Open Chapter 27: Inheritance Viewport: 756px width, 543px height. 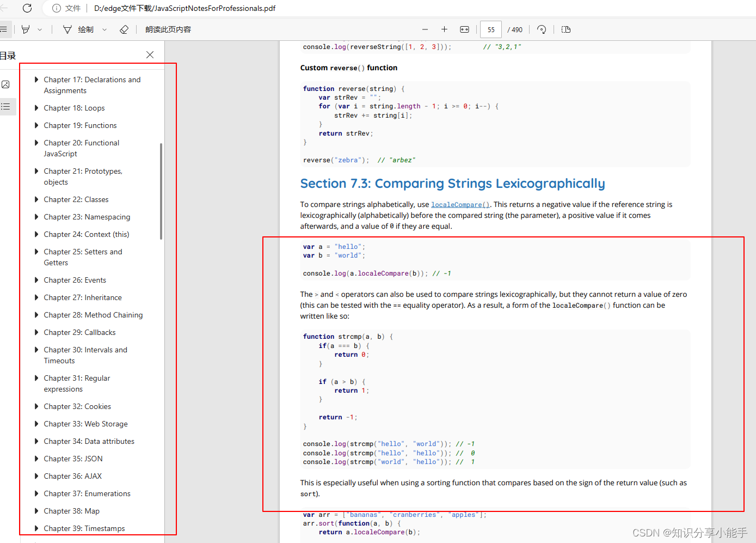pos(83,297)
